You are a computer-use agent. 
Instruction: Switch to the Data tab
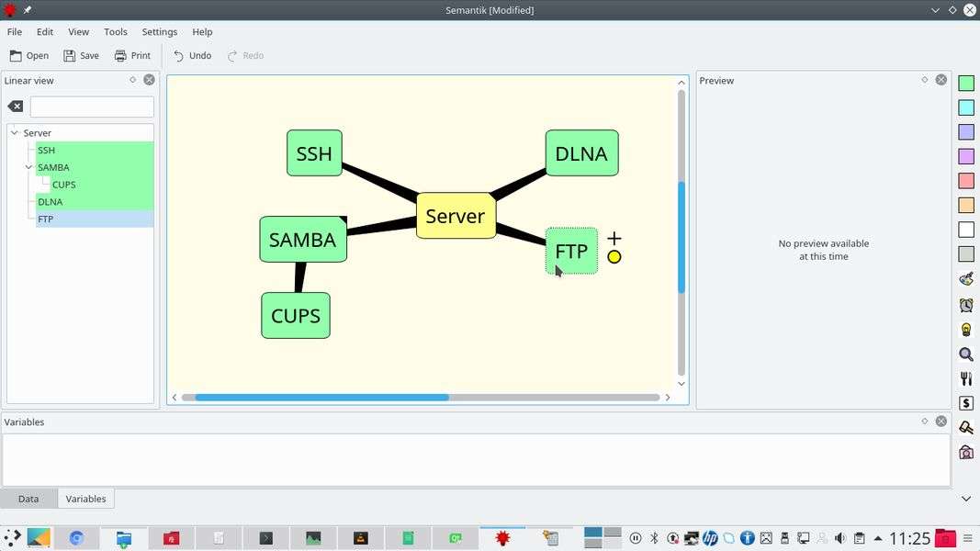tap(28, 499)
